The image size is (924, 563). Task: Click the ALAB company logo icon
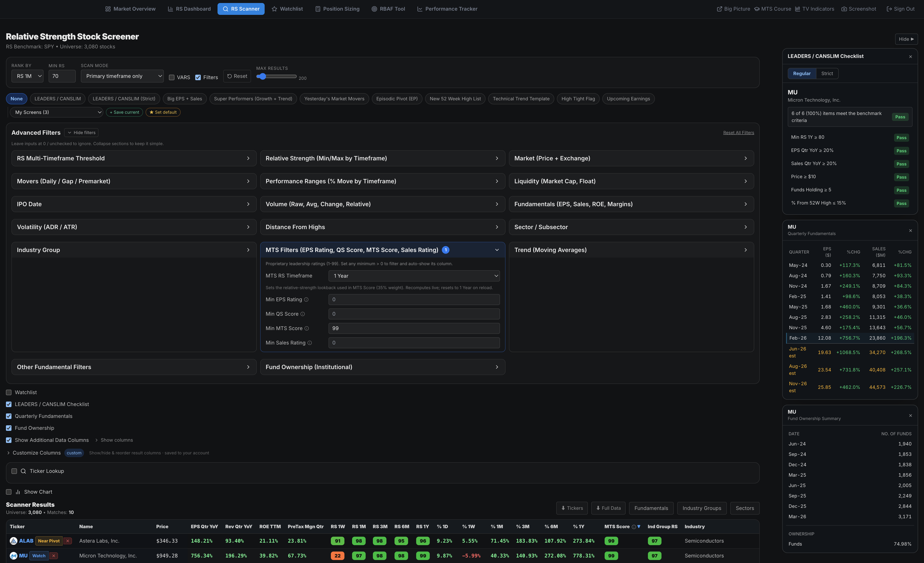(14, 541)
